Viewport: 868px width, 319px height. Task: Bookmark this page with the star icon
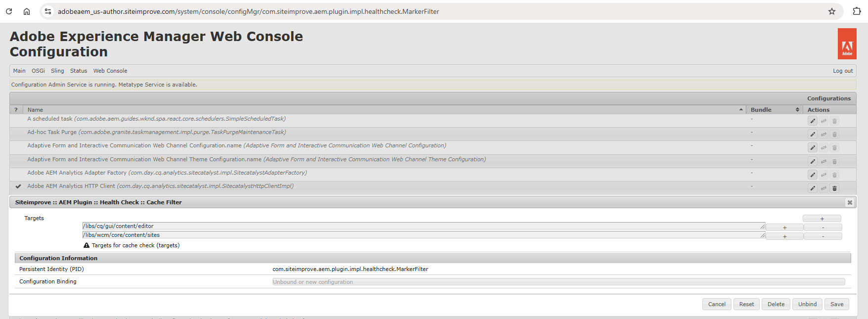[x=832, y=11]
